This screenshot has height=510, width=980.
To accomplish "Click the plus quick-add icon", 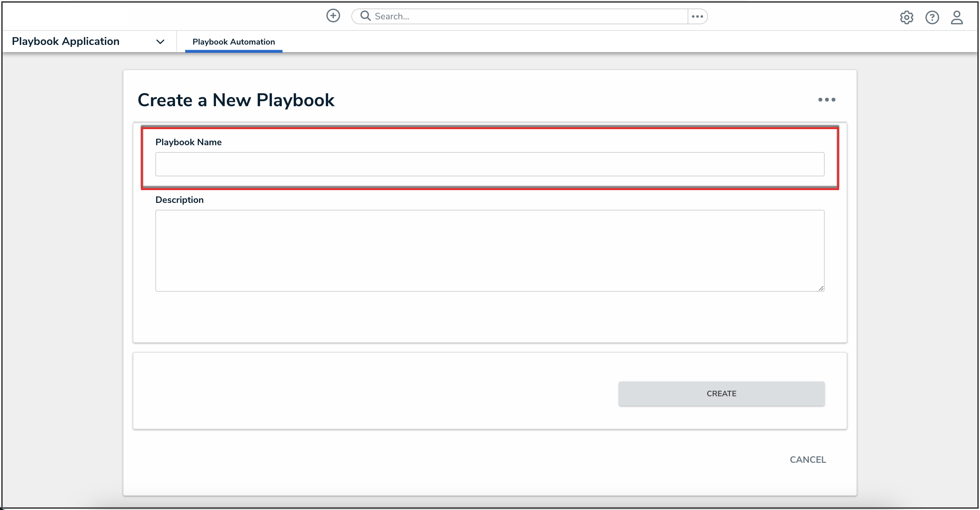I will tap(333, 16).
